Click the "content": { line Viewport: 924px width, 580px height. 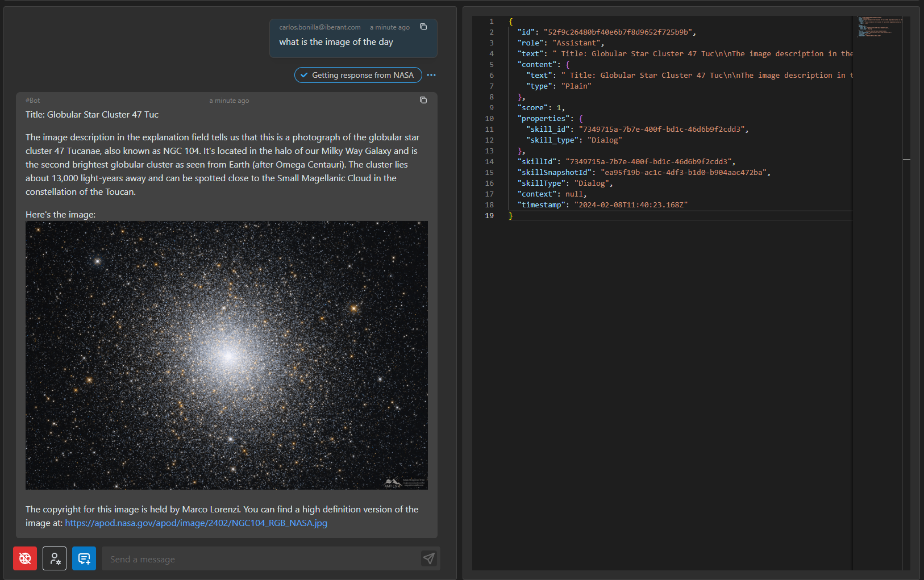tap(543, 64)
